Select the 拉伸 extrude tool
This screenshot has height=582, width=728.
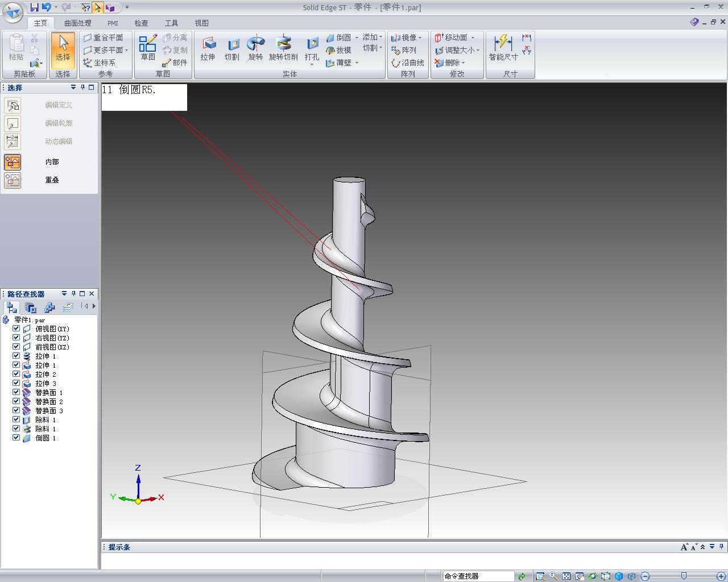pos(208,49)
